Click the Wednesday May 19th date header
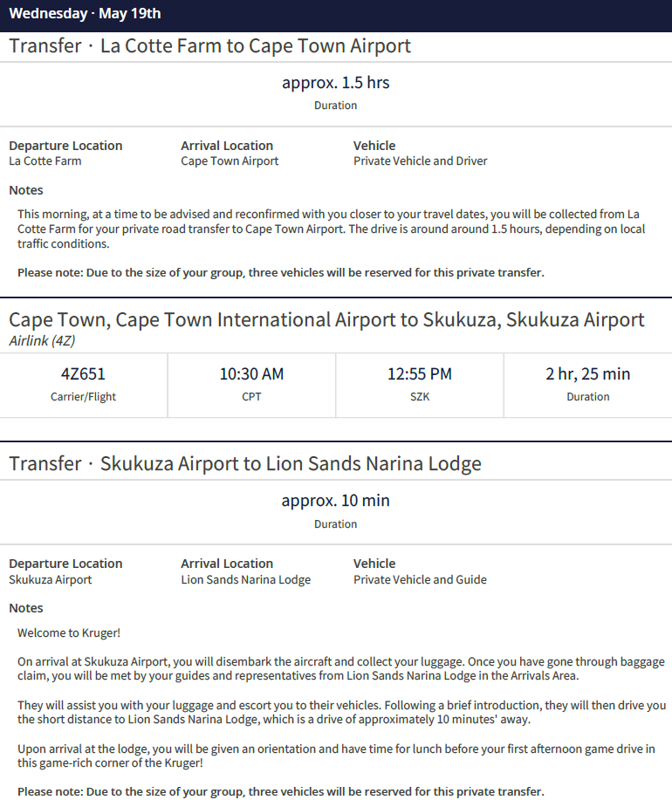 click(x=85, y=14)
